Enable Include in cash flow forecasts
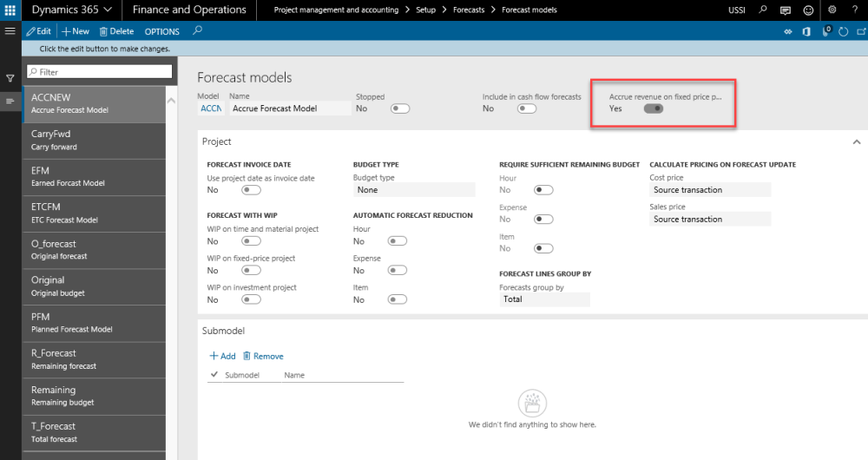Viewport: 868px width, 460px height. [526, 108]
